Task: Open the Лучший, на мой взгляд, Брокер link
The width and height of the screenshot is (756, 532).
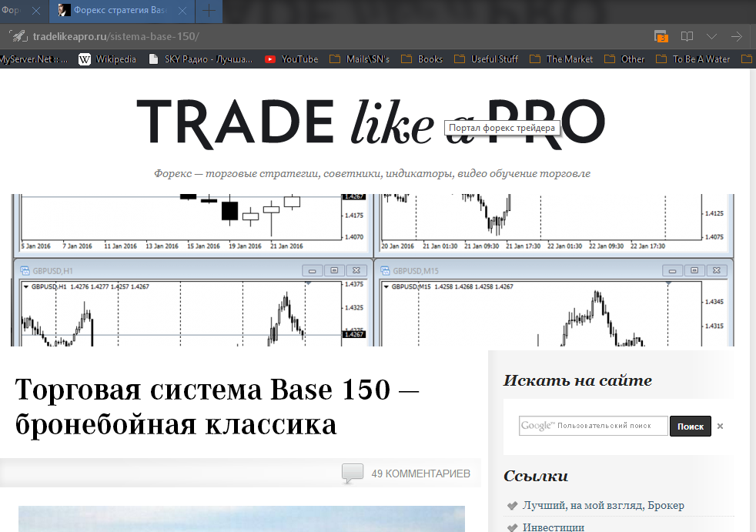Action: coord(603,505)
